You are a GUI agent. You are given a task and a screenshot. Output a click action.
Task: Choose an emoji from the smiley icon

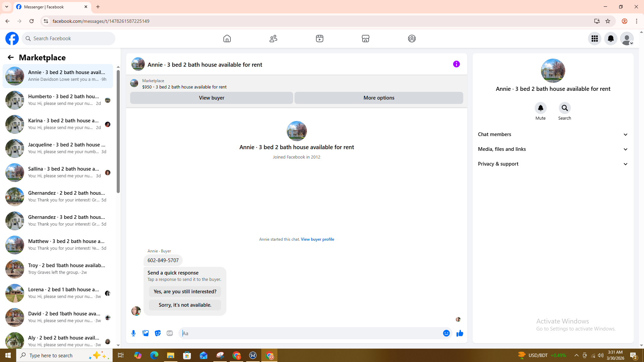446,333
